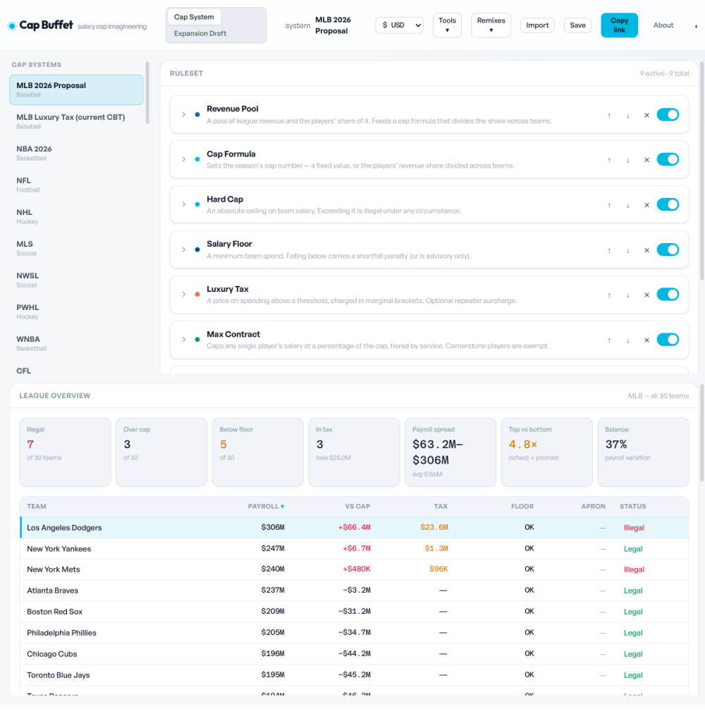Click the ruleset panel scrollbar
This screenshot has width=705, height=728.
[x=702, y=171]
